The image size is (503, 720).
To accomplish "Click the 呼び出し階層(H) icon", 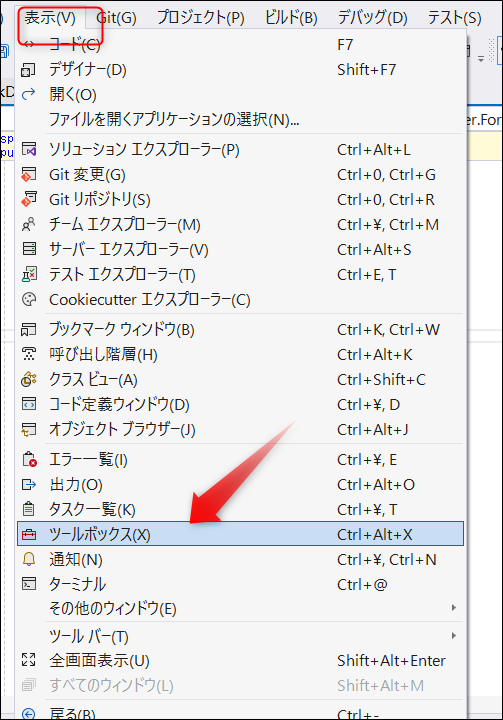I will pyautogui.click(x=28, y=354).
